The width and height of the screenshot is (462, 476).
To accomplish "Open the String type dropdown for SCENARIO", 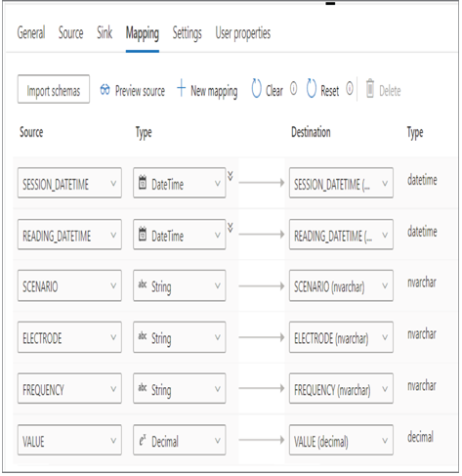I will click(180, 285).
